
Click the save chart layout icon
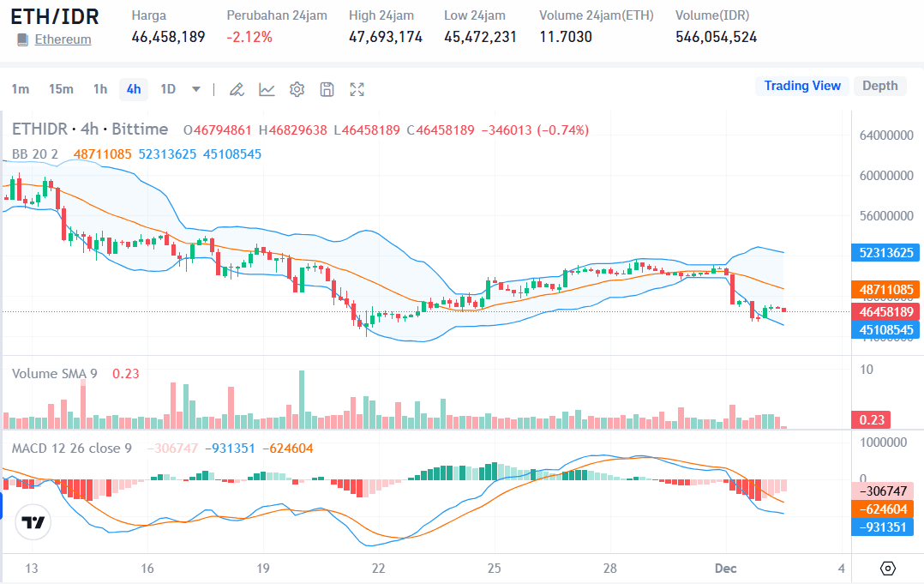tap(327, 88)
